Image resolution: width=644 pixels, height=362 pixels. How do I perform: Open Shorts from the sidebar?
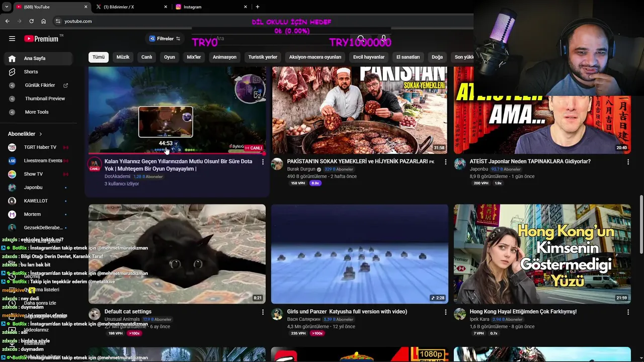[39, 72]
